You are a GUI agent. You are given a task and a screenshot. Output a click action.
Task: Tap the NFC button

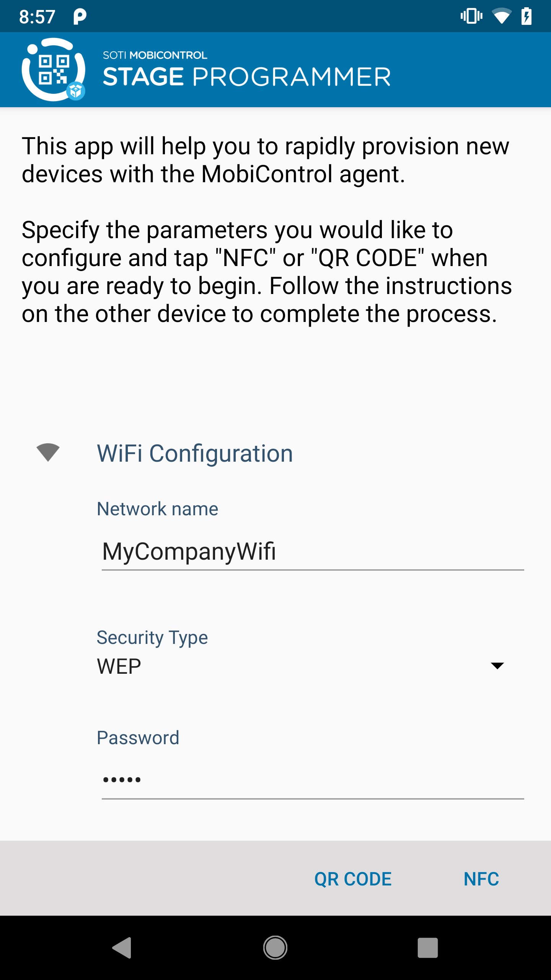pyautogui.click(x=481, y=879)
